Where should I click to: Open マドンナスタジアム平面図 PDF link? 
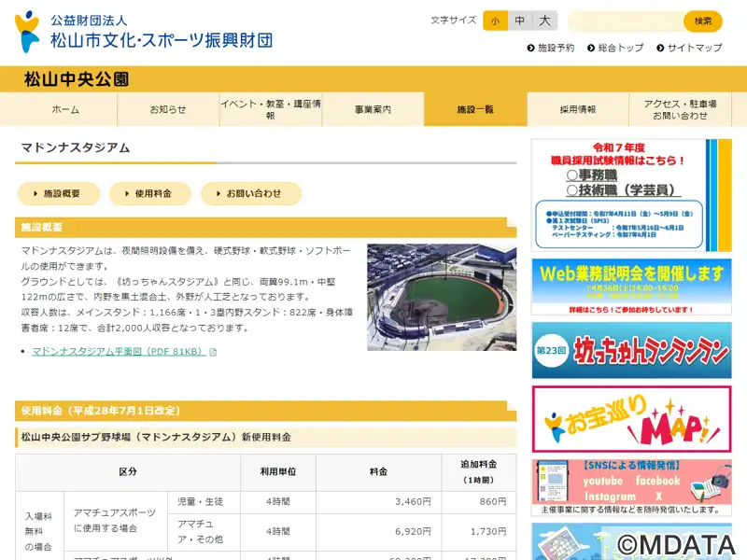(x=120, y=352)
